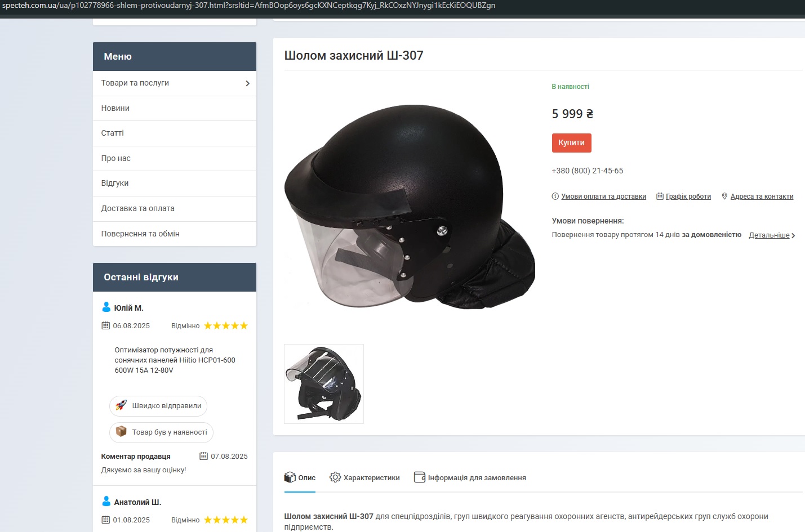Open the reviewed Оптимізатор потужності product link

tap(175, 360)
